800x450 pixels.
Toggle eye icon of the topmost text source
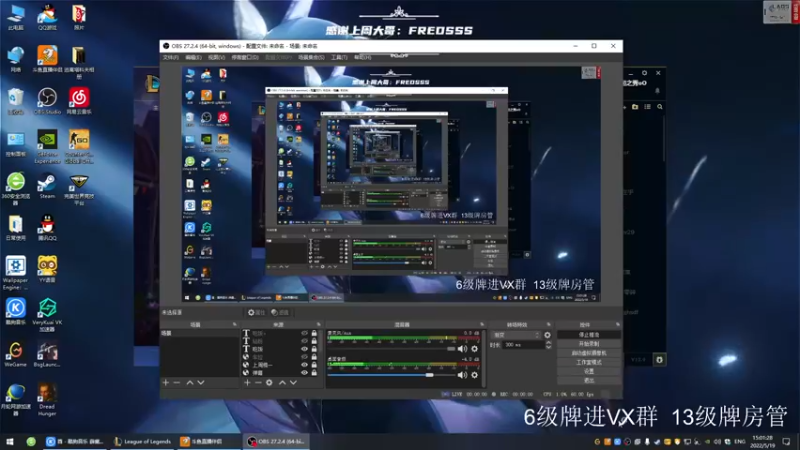pyautogui.click(x=305, y=333)
